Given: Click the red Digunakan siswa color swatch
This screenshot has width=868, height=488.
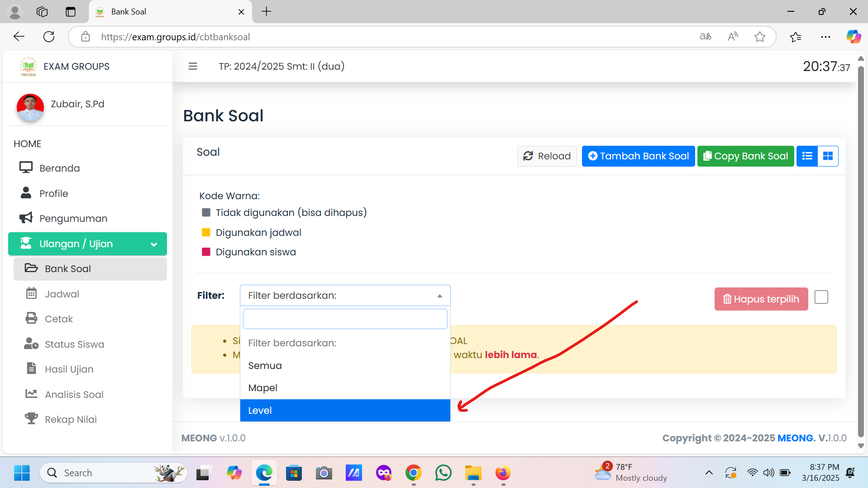Looking at the screenshot, I should coord(206,252).
